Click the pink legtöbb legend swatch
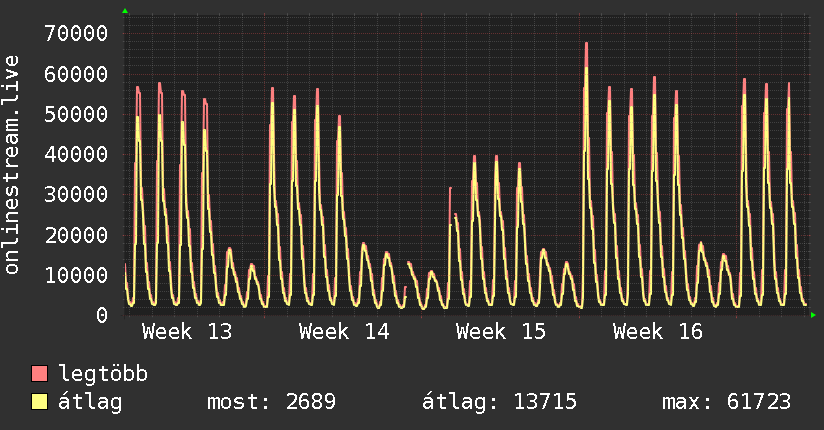Image resolution: width=824 pixels, height=430 pixels. (x=39, y=373)
